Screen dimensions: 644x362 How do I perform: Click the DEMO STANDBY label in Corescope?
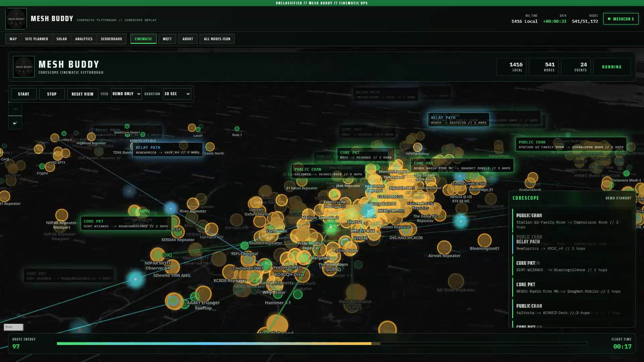click(618, 198)
